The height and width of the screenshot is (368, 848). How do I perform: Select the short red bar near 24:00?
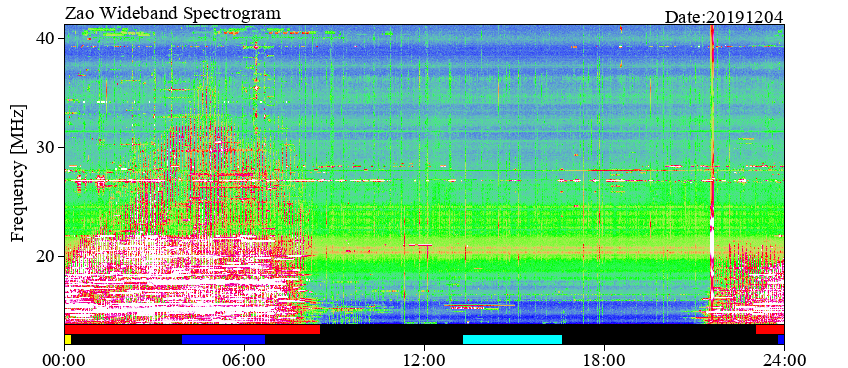point(770,329)
